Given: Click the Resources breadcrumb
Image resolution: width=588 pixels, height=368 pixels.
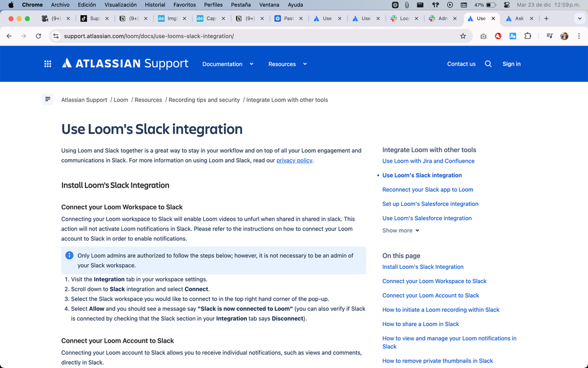Looking at the screenshot, I should (x=148, y=100).
